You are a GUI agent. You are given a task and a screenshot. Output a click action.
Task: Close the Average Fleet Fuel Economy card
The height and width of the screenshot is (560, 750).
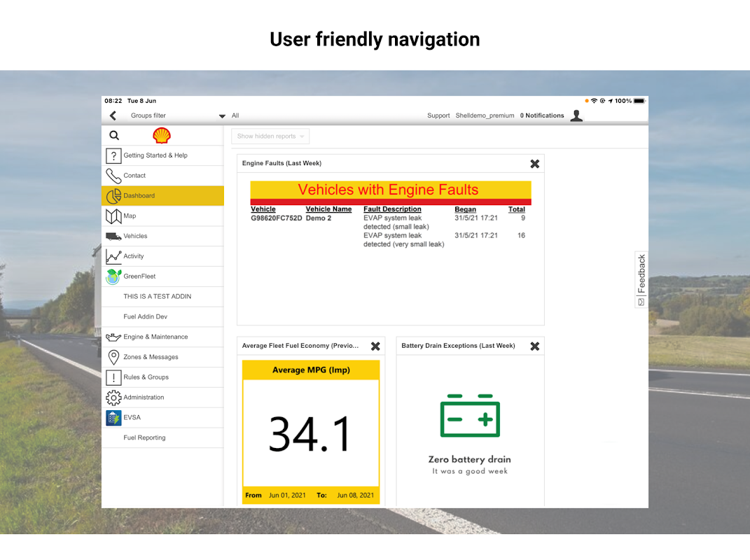coord(375,346)
